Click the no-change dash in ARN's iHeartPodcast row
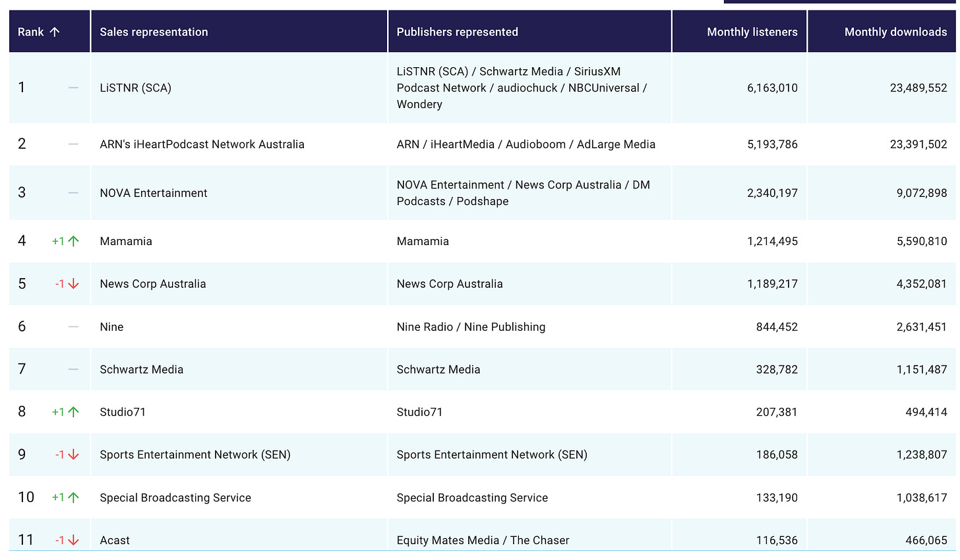The image size is (960, 560). 73,144
